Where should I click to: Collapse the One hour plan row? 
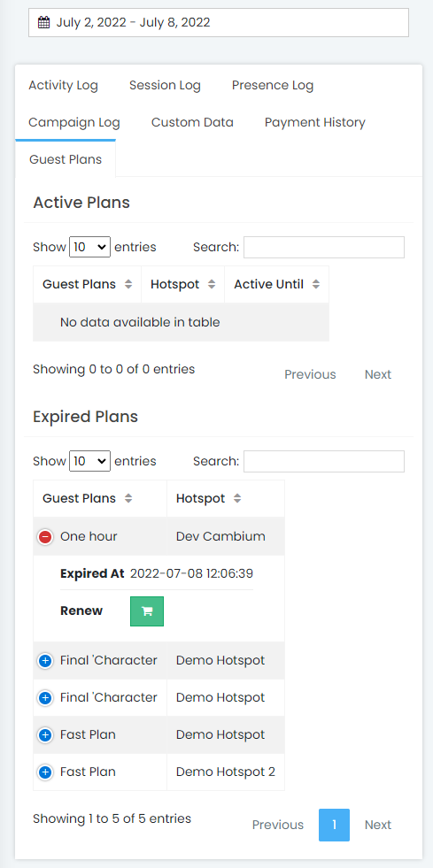coord(45,536)
